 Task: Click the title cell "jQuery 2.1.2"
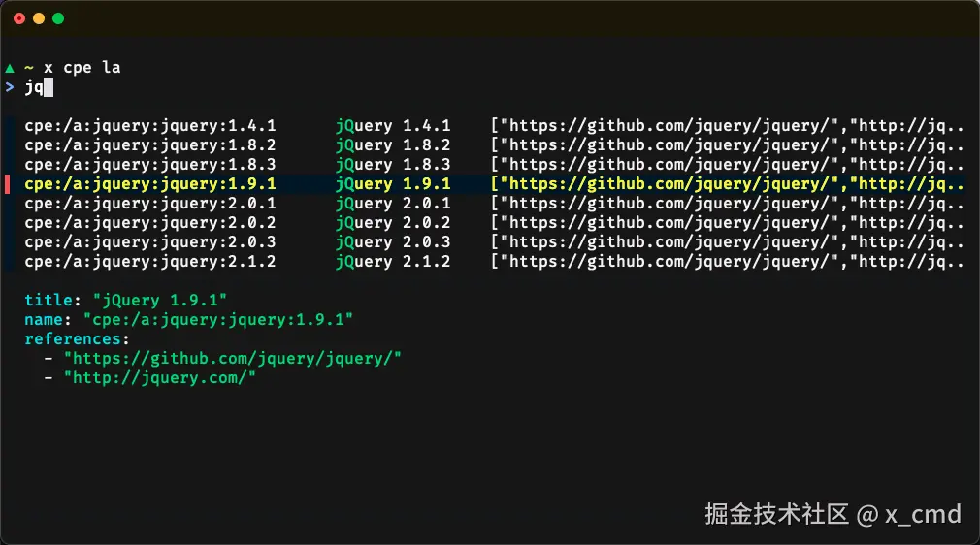tap(393, 261)
